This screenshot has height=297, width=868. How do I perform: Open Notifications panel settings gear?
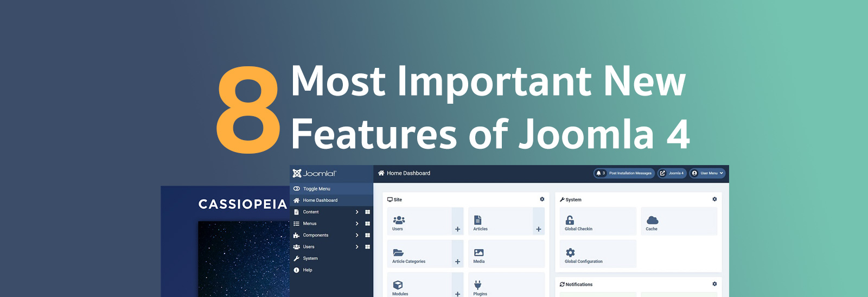(x=714, y=284)
